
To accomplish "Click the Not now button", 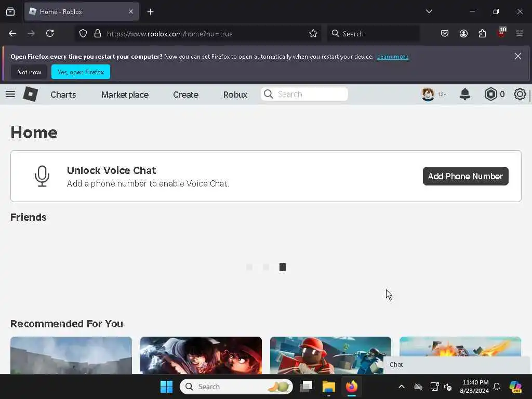I will tap(29, 72).
